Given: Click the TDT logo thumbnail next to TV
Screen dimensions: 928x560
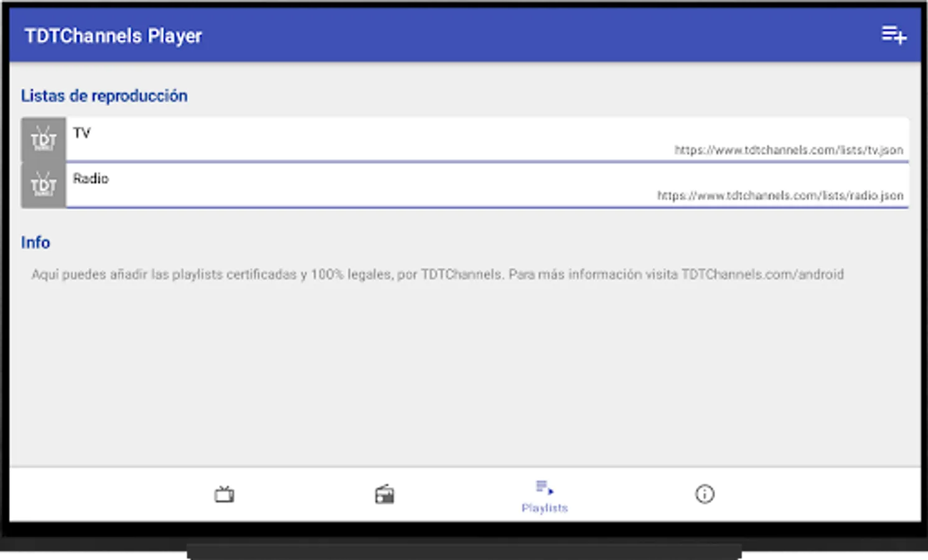Looking at the screenshot, I should pos(44,139).
